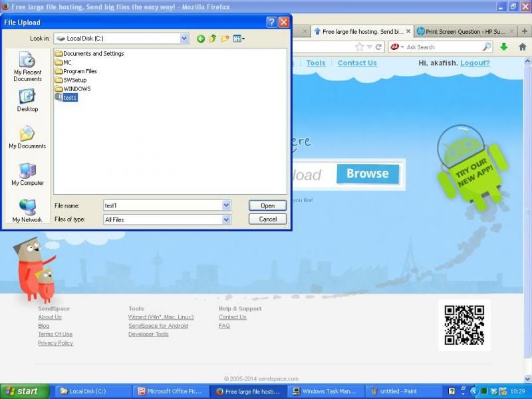Go to Firefox Home page icon
This screenshot has height=399, width=532.
point(523,47)
